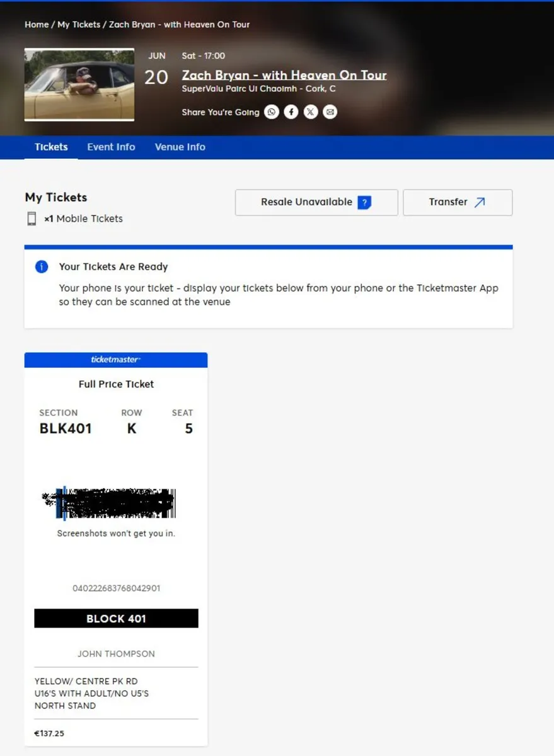Click the price €137.25

coord(49,733)
